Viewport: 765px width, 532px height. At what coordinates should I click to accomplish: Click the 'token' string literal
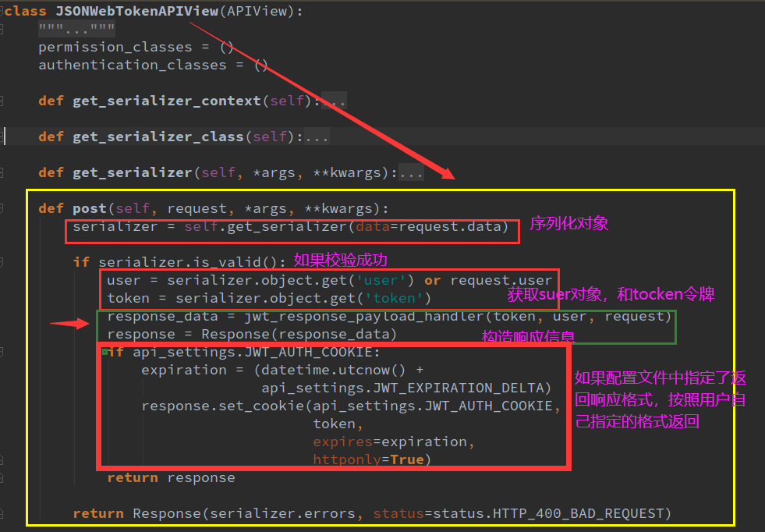tap(393, 298)
